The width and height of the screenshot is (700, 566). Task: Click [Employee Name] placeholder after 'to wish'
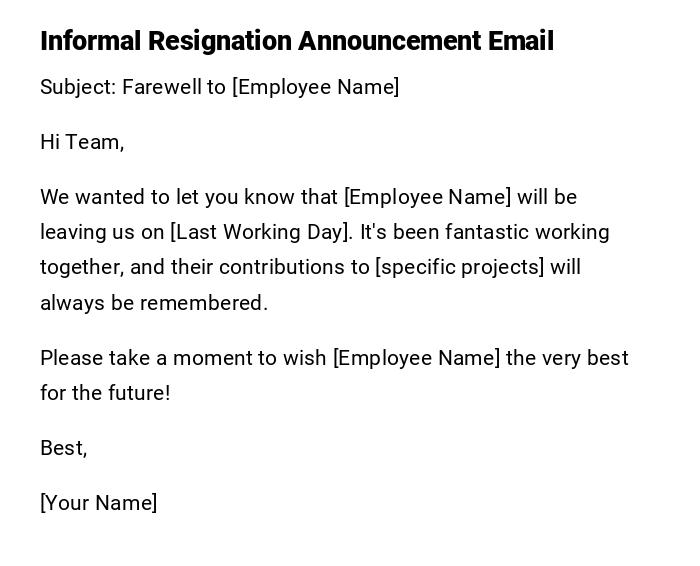click(416, 358)
